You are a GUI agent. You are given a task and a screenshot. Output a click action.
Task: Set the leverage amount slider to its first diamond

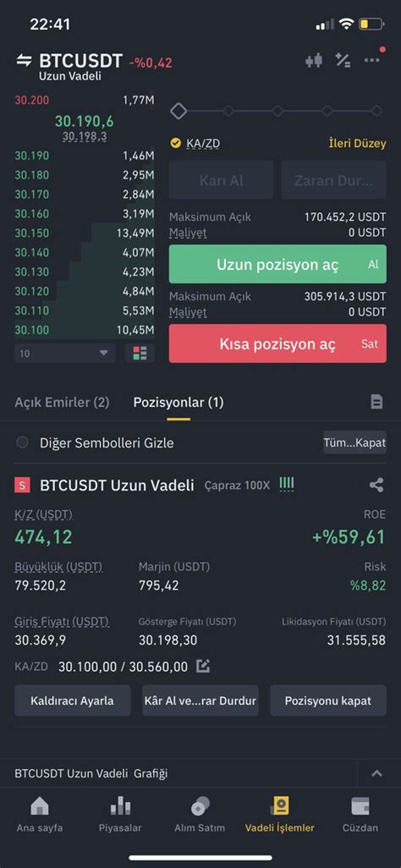(x=179, y=112)
